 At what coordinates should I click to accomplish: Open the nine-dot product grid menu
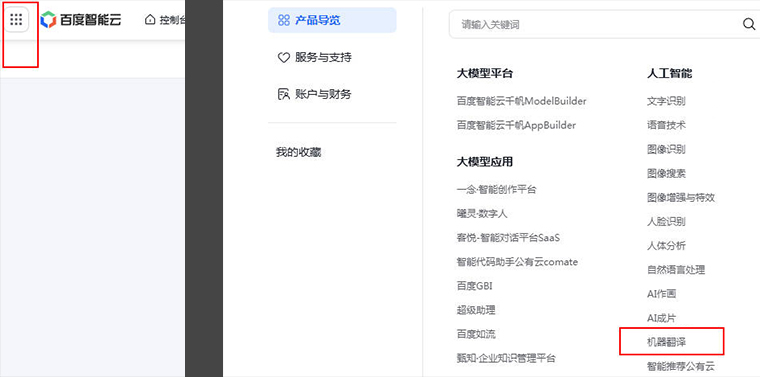pyautogui.click(x=16, y=19)
